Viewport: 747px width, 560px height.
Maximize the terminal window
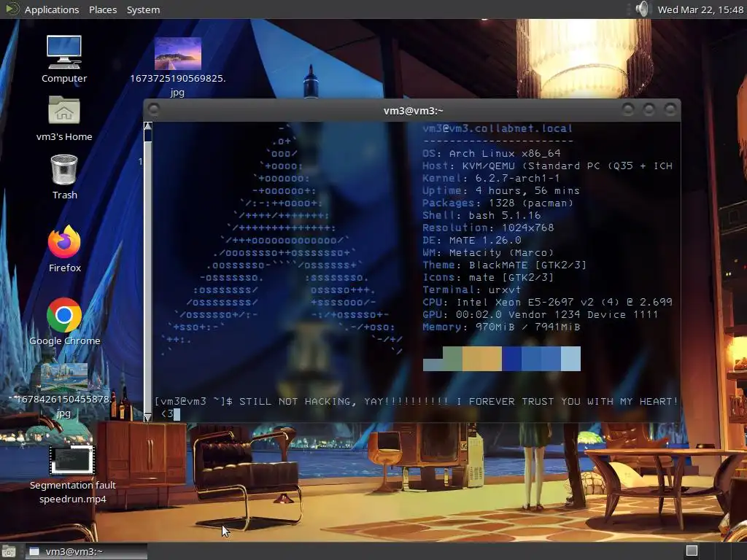649,109
